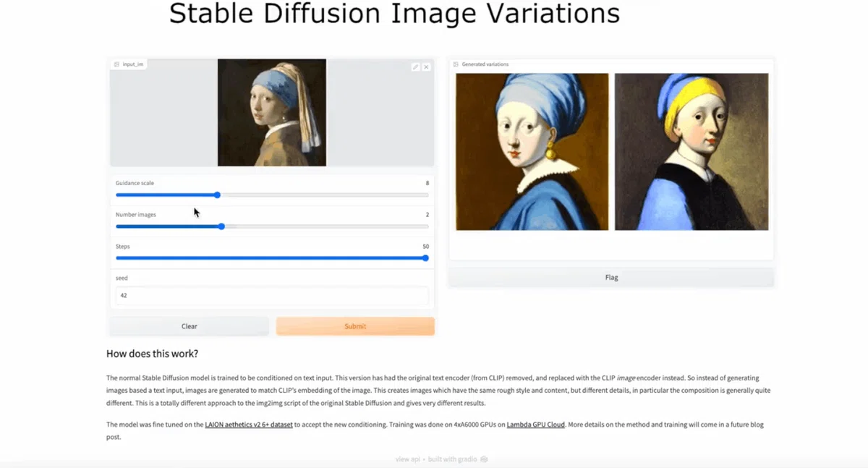The image size is (868, 468).
Task: Click the gradio logo in the footer
Action: 484,459
